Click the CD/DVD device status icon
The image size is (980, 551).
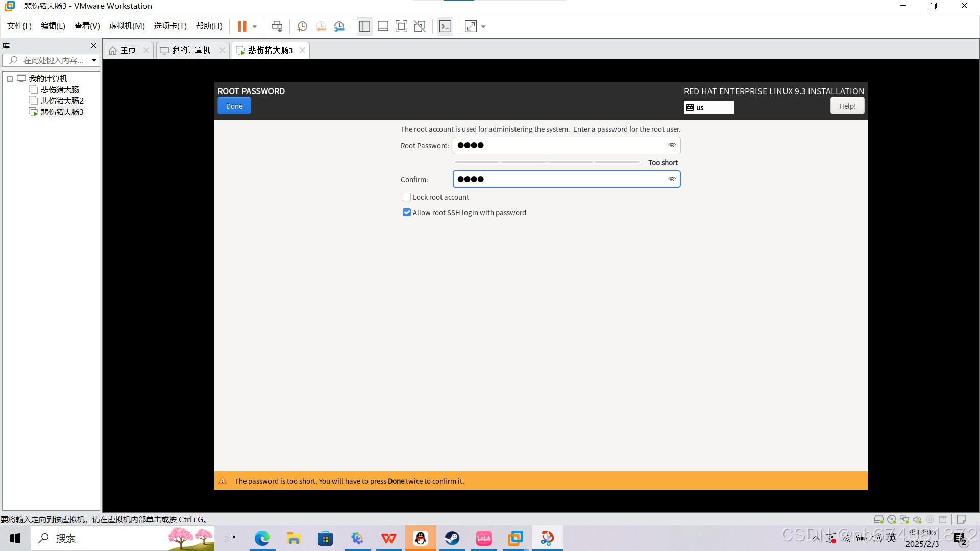click(892, 519)
